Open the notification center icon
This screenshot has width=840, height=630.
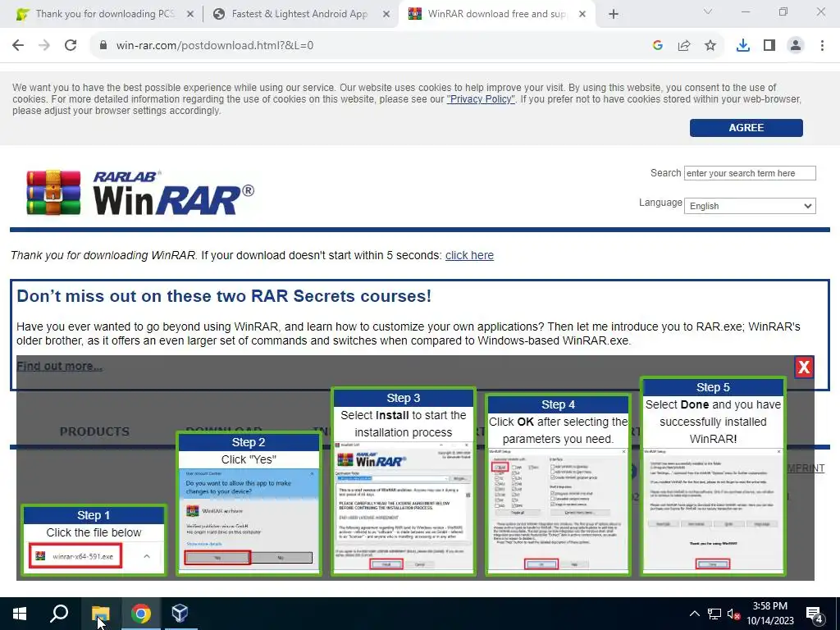point(815,615)
